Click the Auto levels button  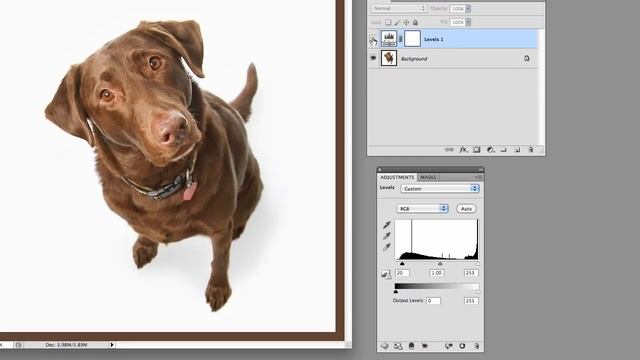466,209
